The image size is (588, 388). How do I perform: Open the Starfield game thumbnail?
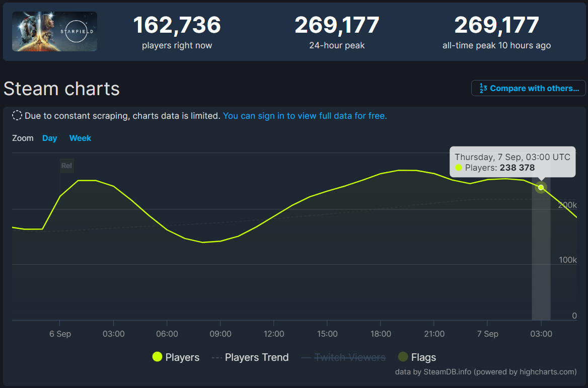tap(54, 32)
